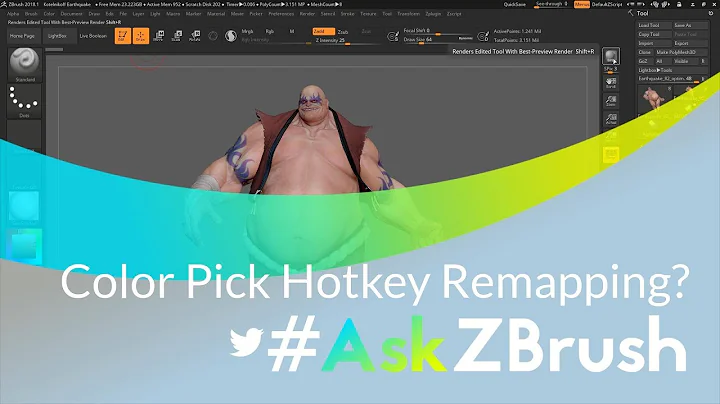This screenshot has height=404, width=720.
Task: Click Make PolyMesh3D button
Action: click(x=681, y=52)
